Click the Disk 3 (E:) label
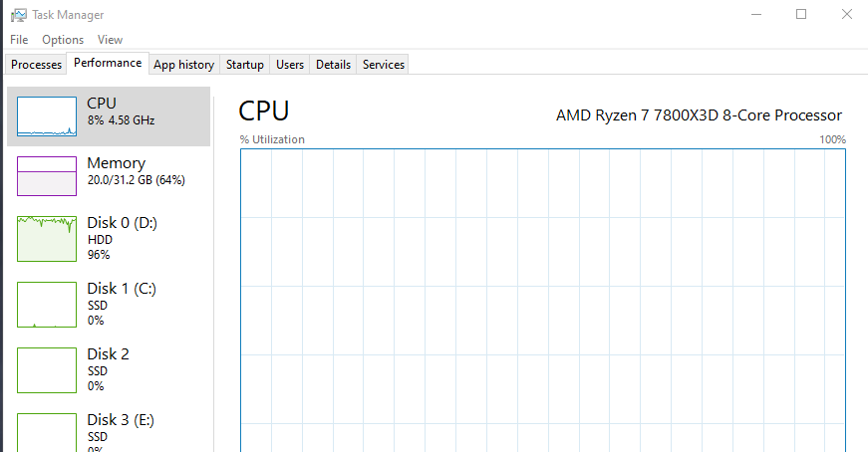 coord(121,420)
